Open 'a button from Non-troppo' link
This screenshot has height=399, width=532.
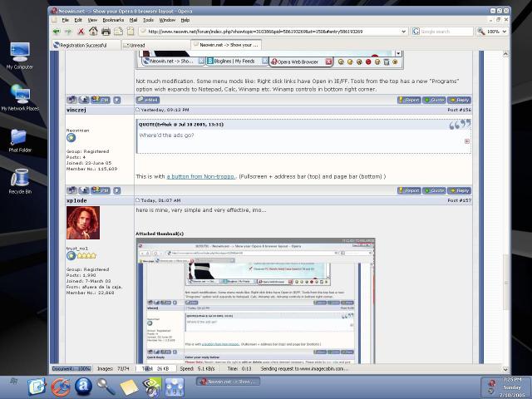click(x=200, y=176)
